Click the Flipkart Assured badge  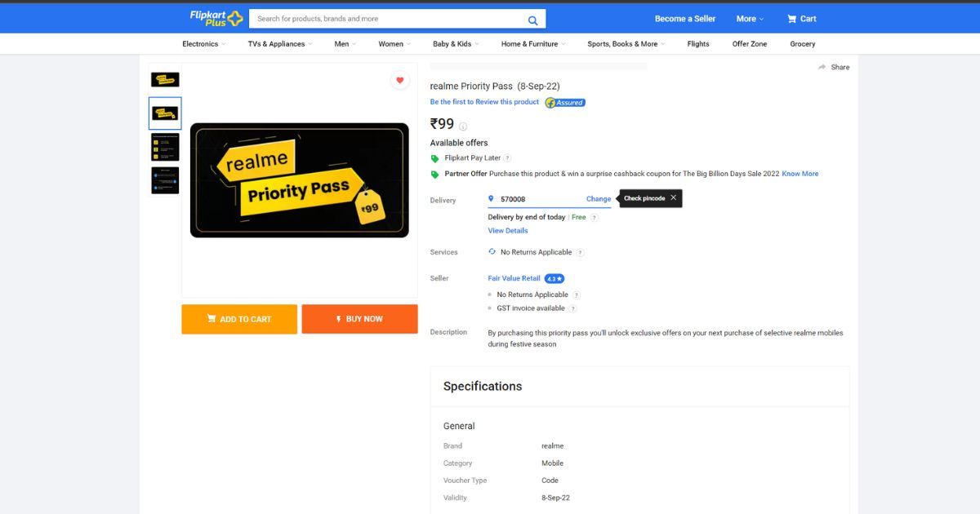565,103
